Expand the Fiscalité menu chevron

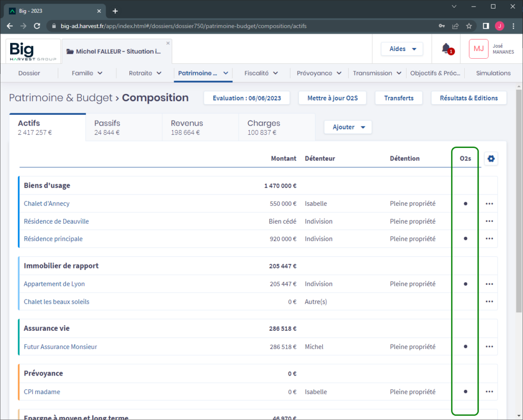pyautogui.click(x=275, y=73)
